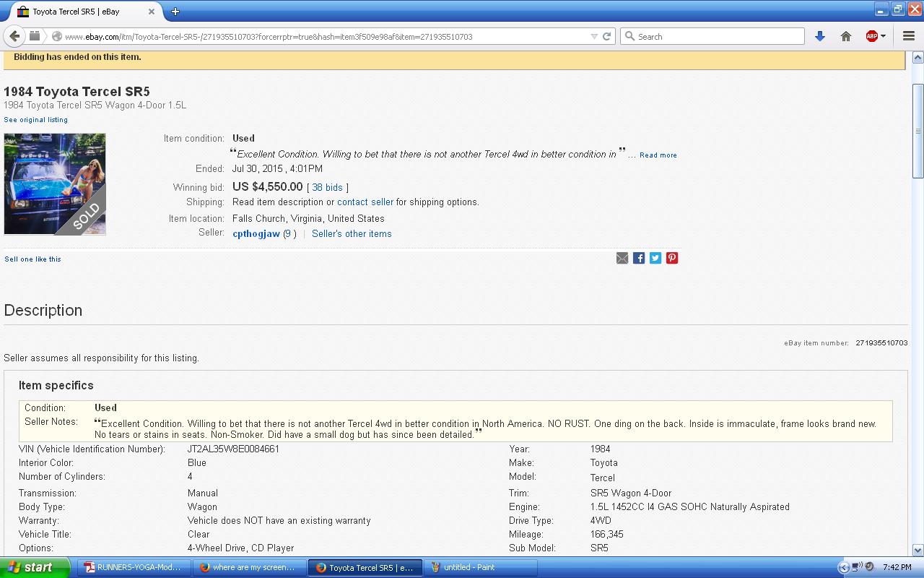
Task: Pin listing with Pinterest icon
Action: coord(672,258)
